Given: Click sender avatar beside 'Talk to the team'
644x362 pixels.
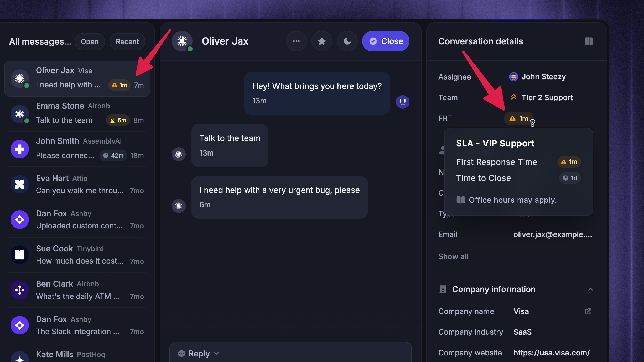Looking at the screenshot, I should [179, 154].
